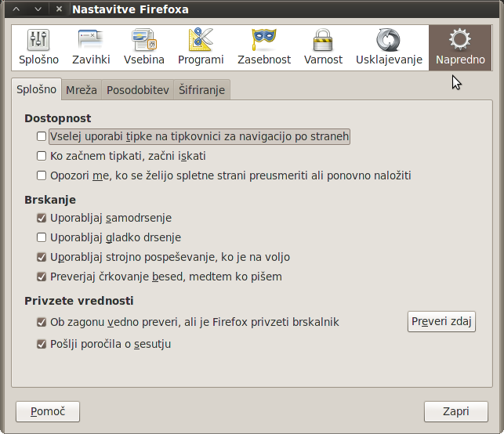Select the Napredno gear icon
Screen dimensions: 504x434
click(x=460, y=48)
